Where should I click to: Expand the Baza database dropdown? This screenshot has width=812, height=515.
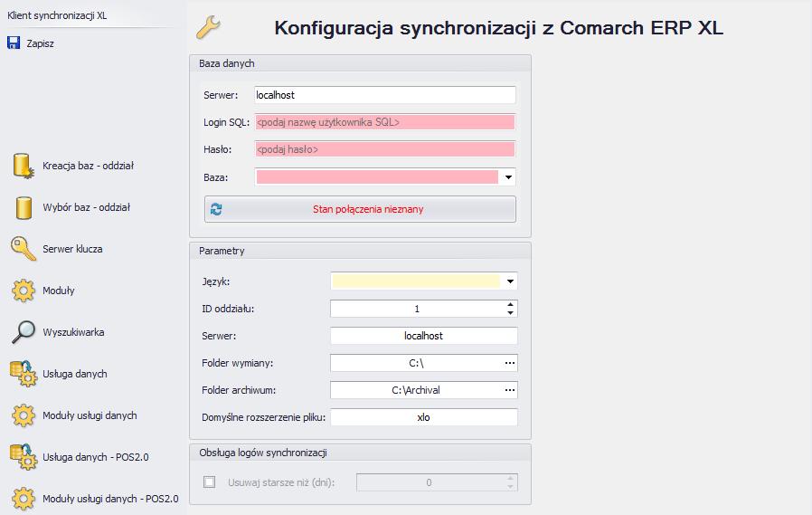tap(508, 177)
